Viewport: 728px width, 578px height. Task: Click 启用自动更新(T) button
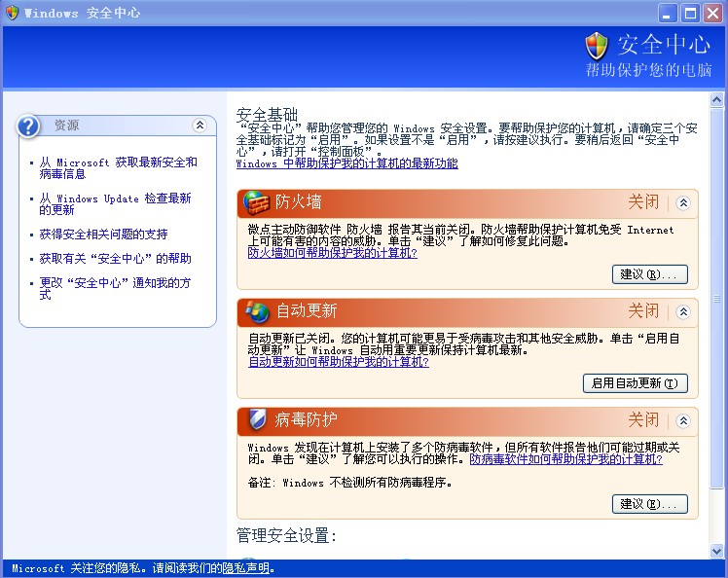tap(636, 383)
